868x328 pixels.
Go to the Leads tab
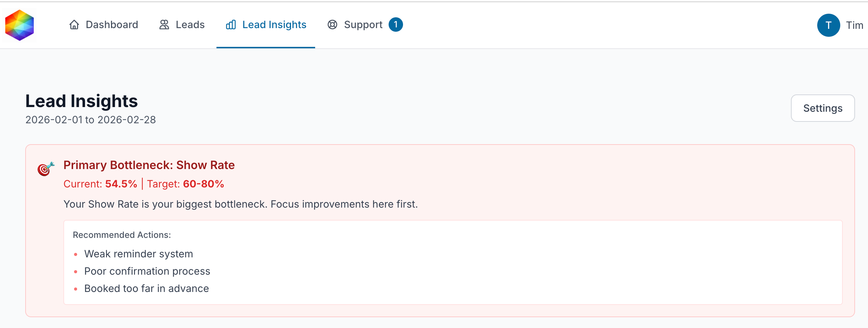click(x=182, y=25)
